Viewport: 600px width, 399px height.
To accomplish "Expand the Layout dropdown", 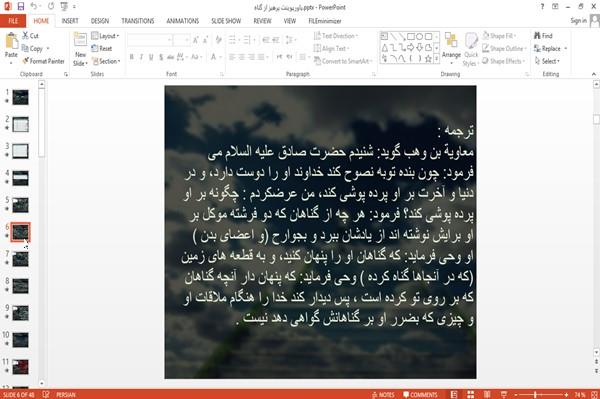I will coord(106,36).
